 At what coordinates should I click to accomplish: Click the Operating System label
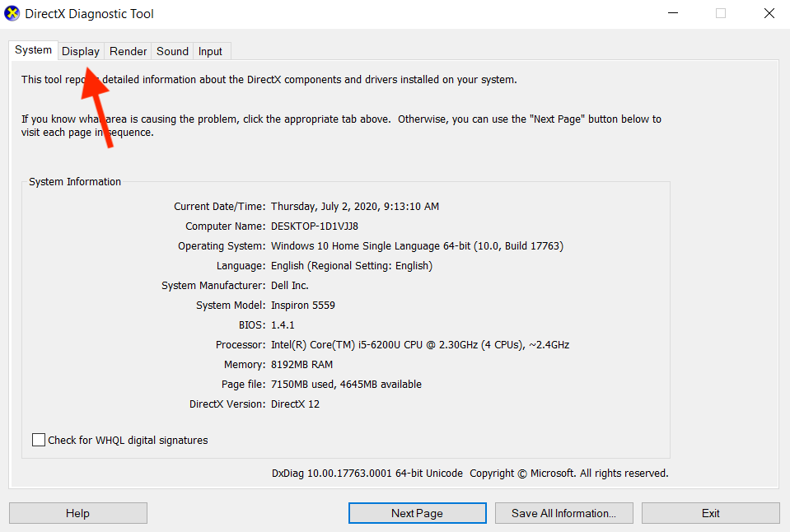(221, 246)
